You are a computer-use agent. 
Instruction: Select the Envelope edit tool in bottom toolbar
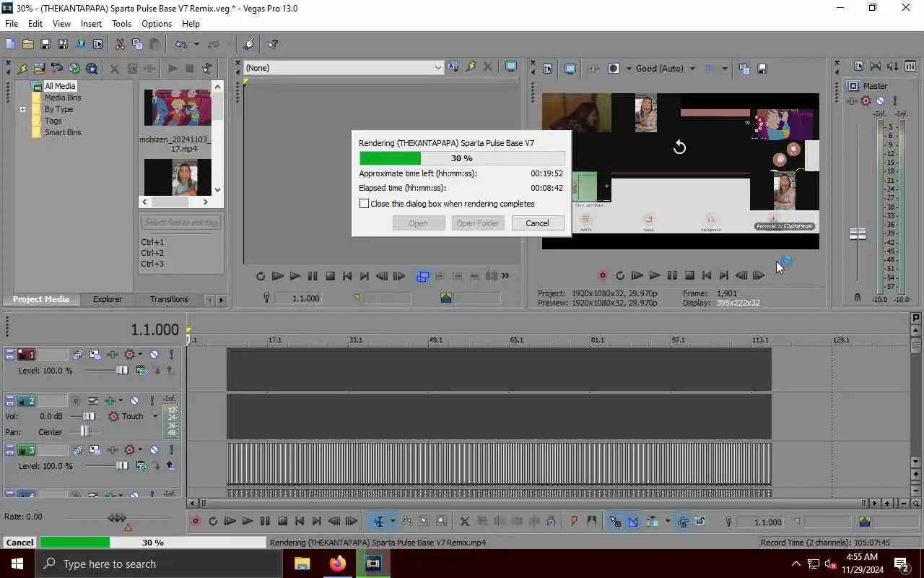(x=407, y=522)
